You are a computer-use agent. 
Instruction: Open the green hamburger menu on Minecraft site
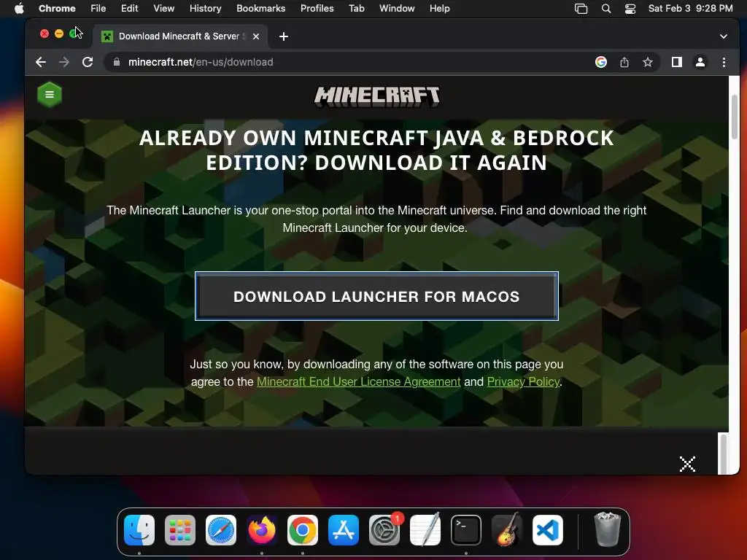point(50,94)
